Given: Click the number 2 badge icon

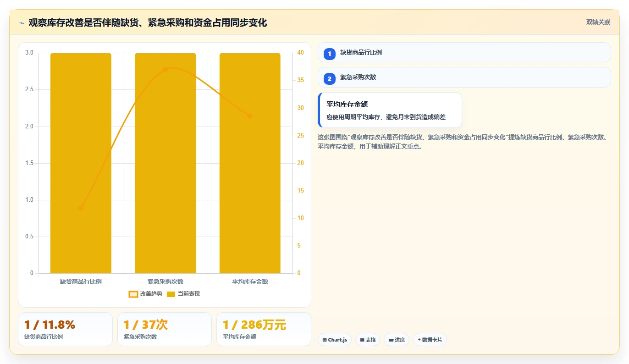Looking at the screenshot, I should click(x=329, y=79).
